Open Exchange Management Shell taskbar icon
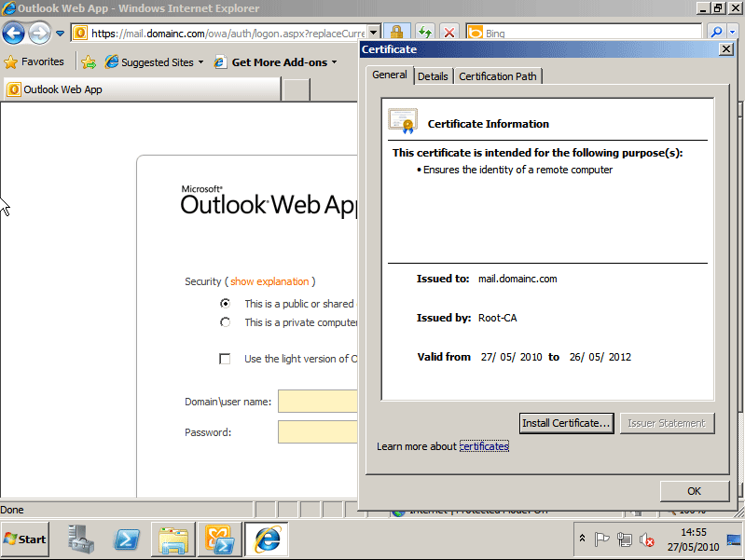This screenshot has width=745, height=560. [x=219, y=540]
